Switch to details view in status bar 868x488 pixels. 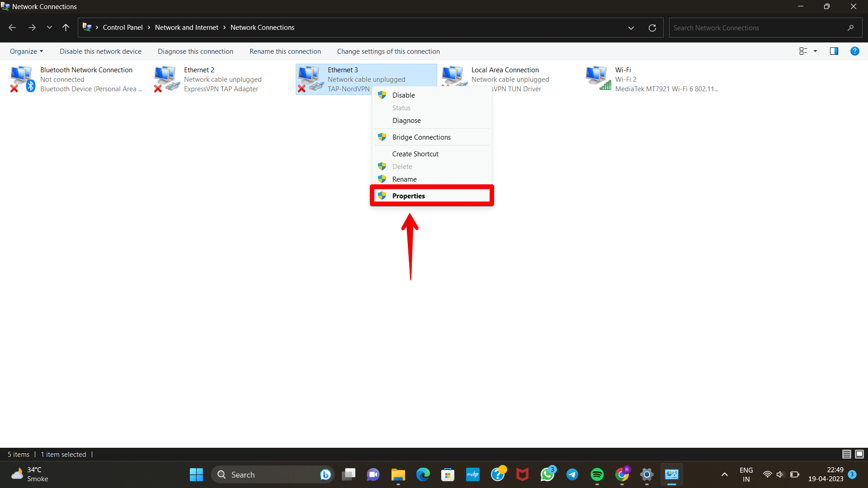click(847, 454)
